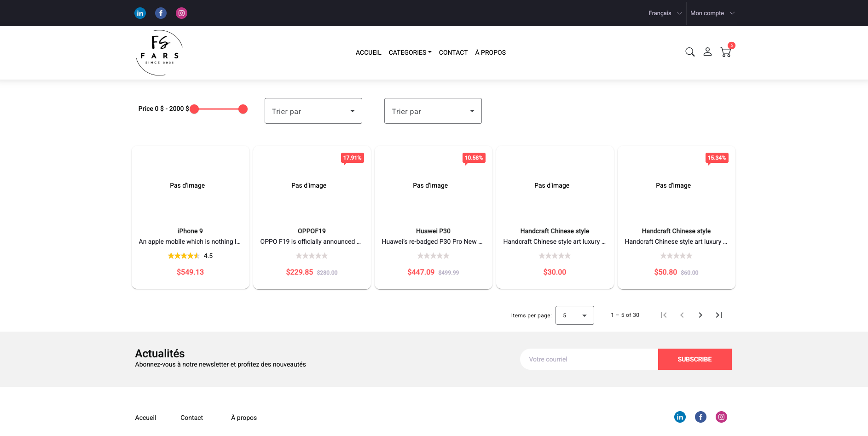Open the first Trier par dropdown

coord(313,111)
